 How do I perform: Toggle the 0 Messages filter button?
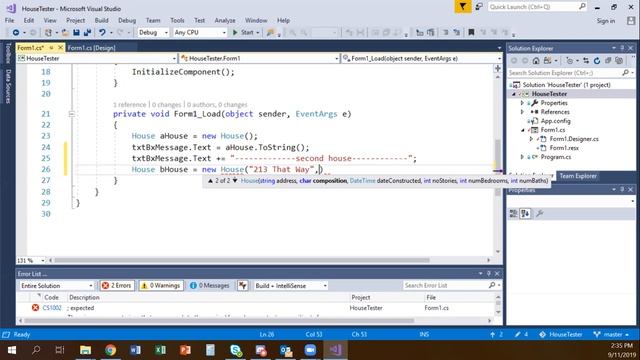210,286
